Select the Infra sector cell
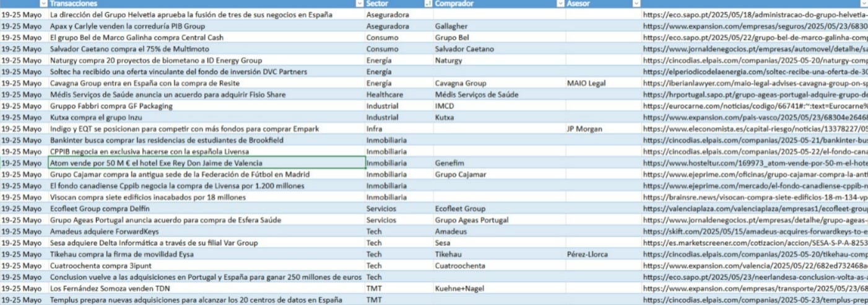 coord(399,128)
